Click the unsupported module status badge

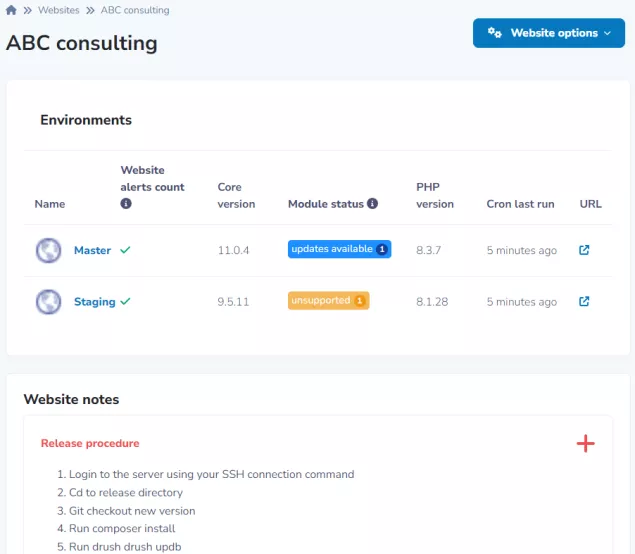[328, 300]
